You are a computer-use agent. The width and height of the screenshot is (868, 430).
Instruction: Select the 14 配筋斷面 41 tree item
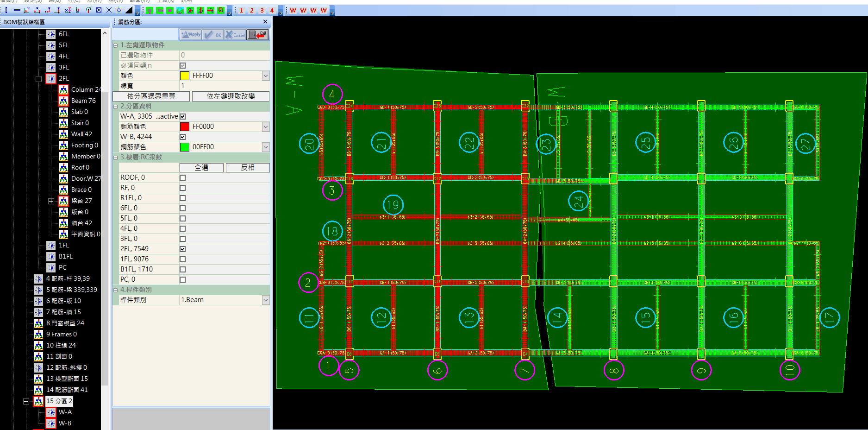67,390
